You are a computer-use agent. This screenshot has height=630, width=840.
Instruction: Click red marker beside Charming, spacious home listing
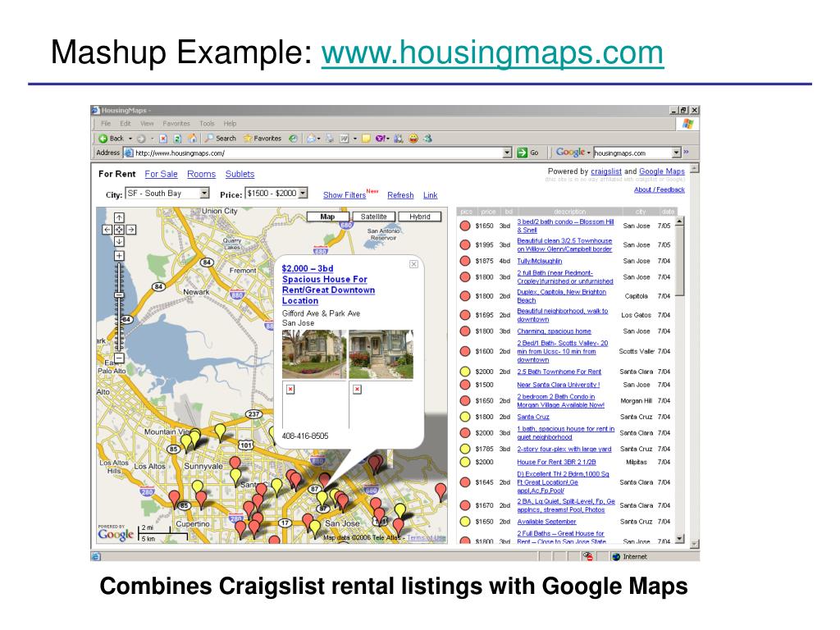pyautogui.click(x=465, y=331)
